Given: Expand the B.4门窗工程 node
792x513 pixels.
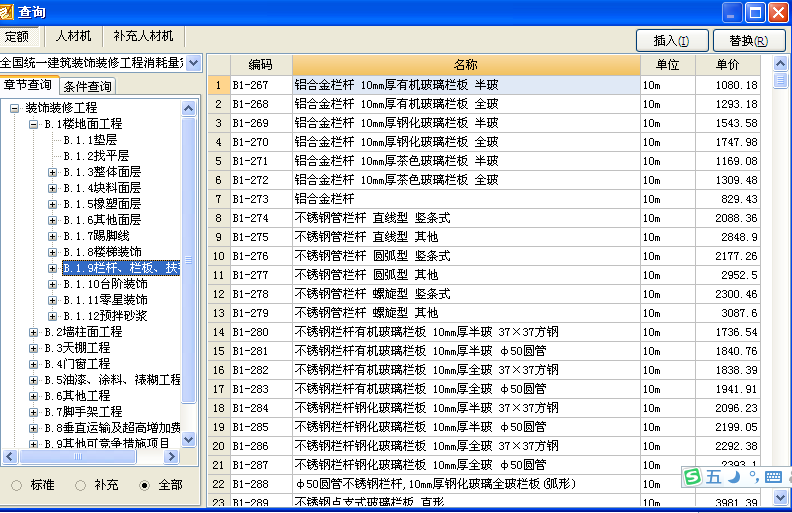Looking at the screenshot, I should (x=33, y=364).
